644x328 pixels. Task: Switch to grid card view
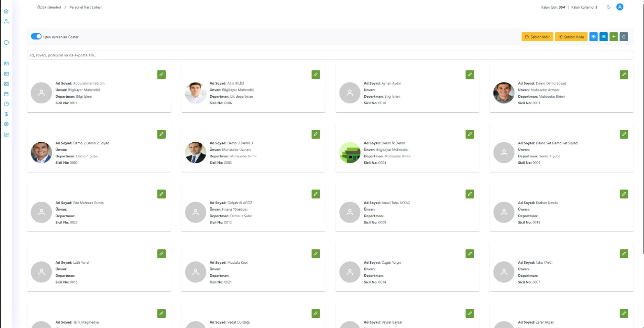pyautogui.click(x=593, y=37)
